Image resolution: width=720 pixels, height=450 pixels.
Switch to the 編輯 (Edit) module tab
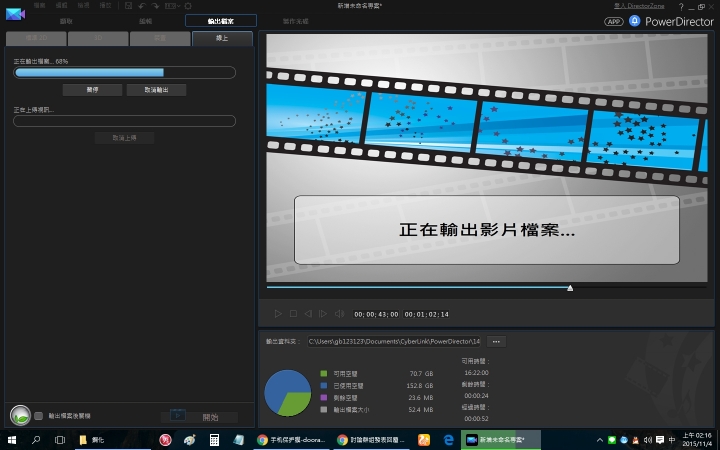[x=146, y=21]
